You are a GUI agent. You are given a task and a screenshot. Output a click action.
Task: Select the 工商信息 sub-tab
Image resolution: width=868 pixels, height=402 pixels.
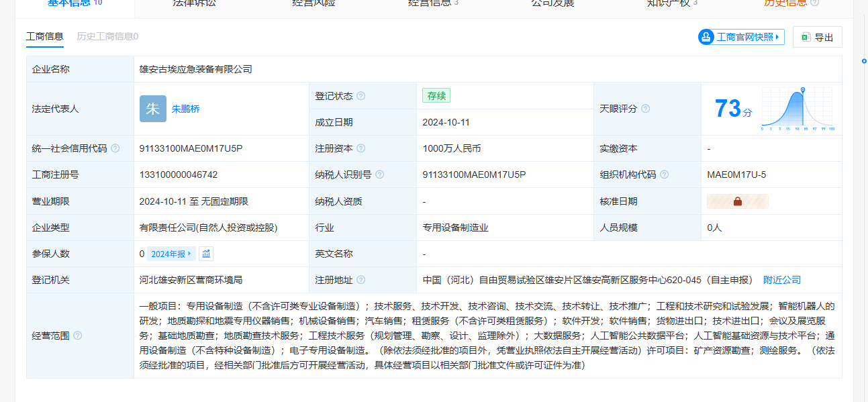(45, 36)
